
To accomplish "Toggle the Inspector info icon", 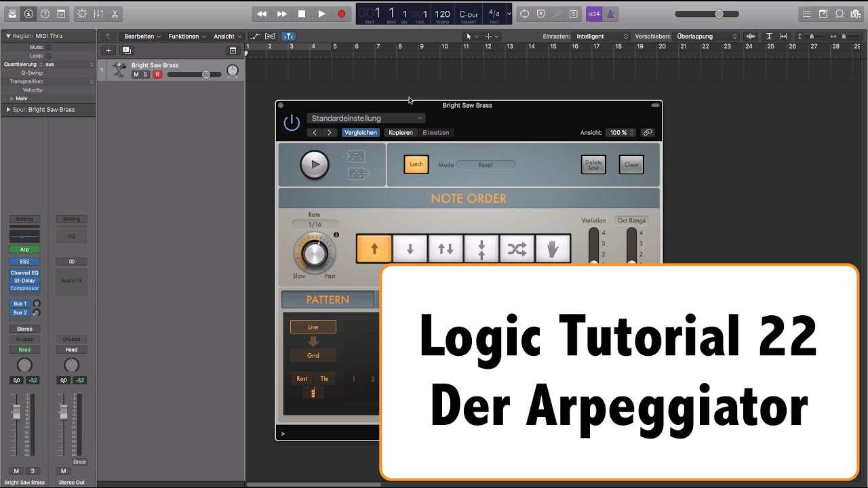I will coord(28,14).
